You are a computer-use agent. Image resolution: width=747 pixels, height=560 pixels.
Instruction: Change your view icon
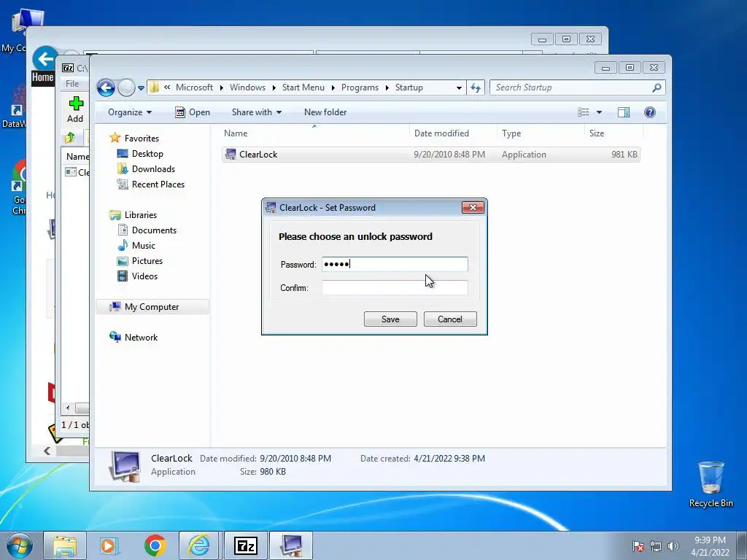coord(583,112)
